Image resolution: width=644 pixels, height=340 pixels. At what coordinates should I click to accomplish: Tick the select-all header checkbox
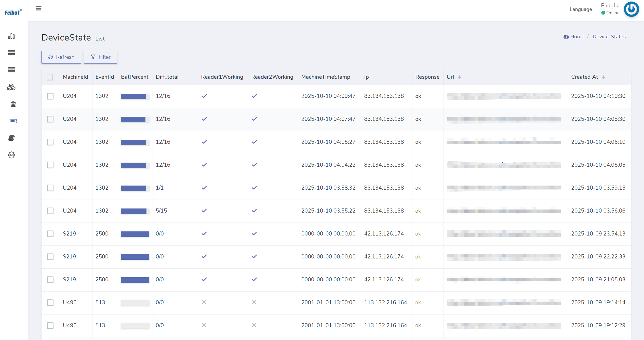pyautogui.click(x=50, y=77)
